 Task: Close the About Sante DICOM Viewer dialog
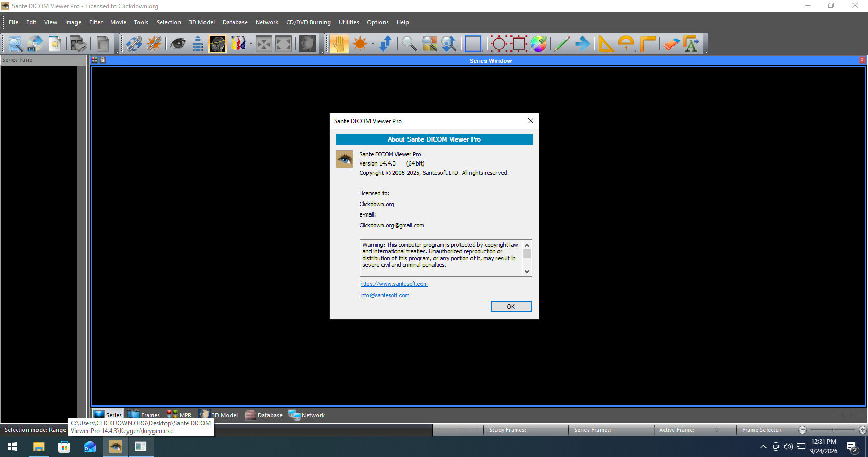tap(531, 121)
